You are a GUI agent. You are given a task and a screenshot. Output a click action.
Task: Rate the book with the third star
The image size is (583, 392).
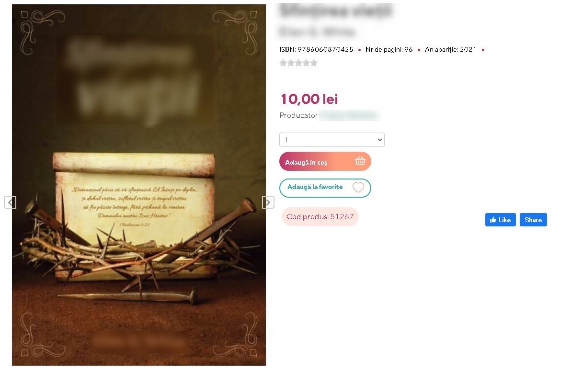tap(298, 63)
